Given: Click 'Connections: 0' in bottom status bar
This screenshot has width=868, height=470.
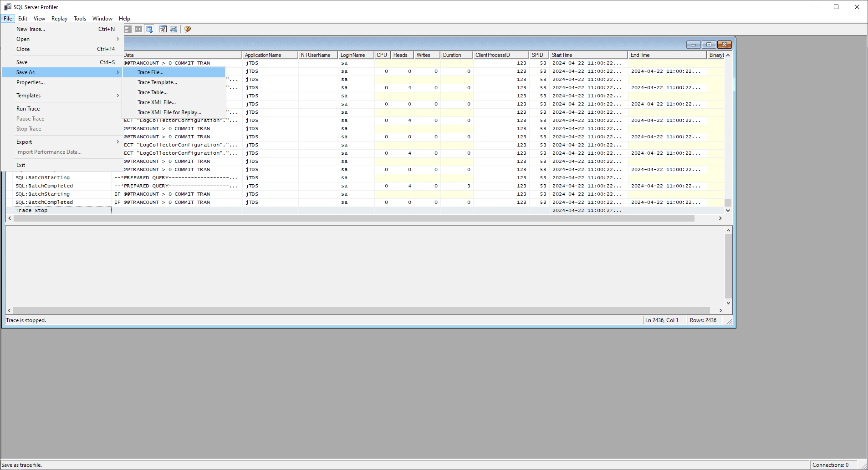Looking at the screenshot, I should (x=831, y=465).
